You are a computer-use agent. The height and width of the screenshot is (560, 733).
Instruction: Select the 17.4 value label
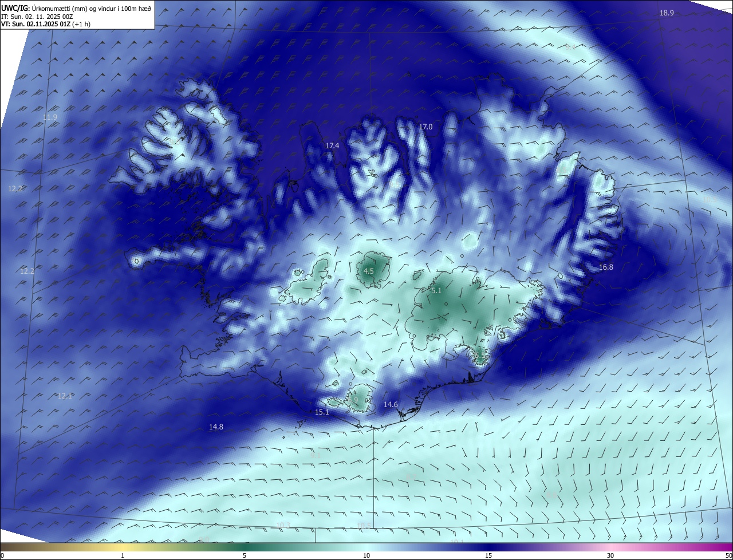pyautogui.click(x=332, y=146)
